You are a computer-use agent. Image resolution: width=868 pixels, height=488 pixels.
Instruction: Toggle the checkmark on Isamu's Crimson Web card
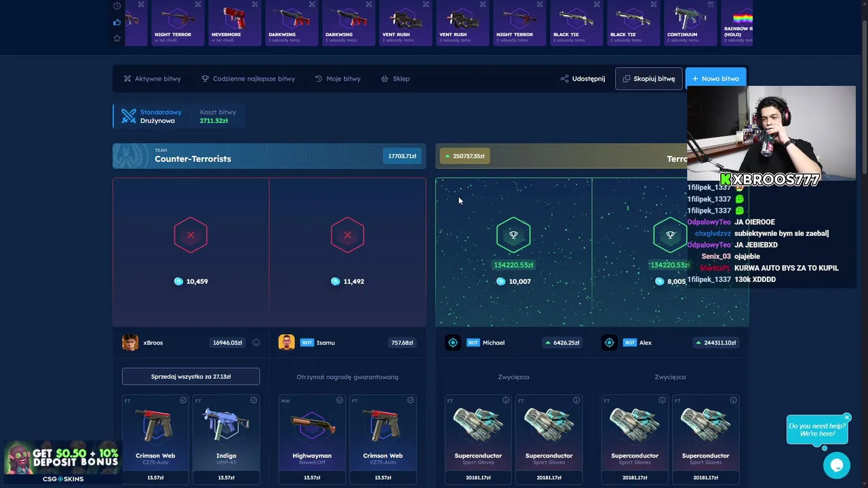pos(410,401)
